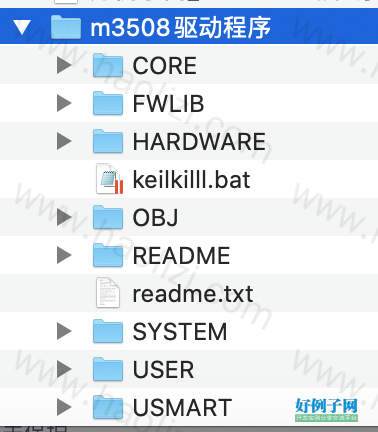This screenshot has height=432, width=378.
Task: Select the FWLIB name text
Action: click(168, 104)
